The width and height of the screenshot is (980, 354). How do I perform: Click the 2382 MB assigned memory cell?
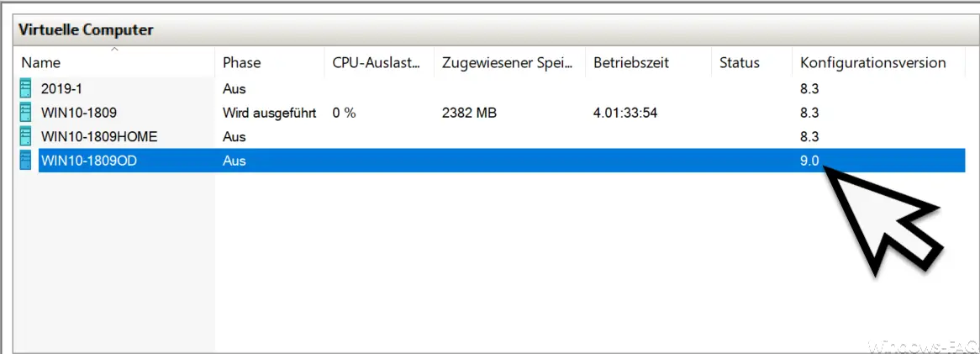[x=469, y=114]
